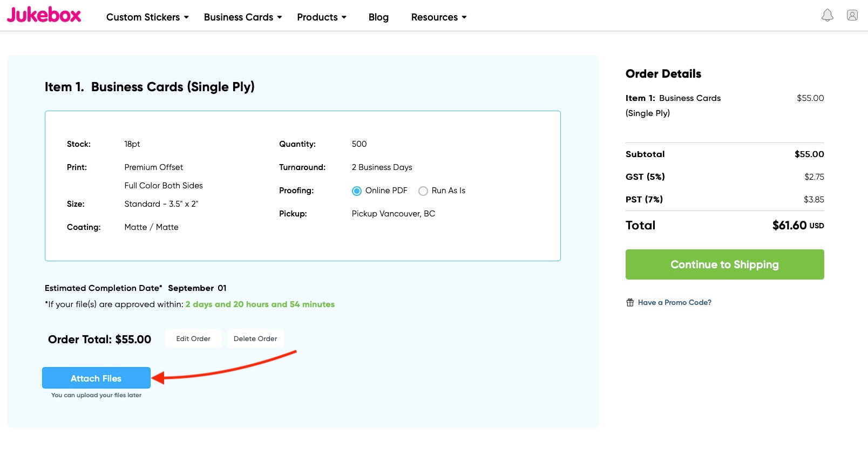Viewport: 868px width, 462px height.
Task: Click the '$2.75' GST amount
Action: tap(814, 177)
